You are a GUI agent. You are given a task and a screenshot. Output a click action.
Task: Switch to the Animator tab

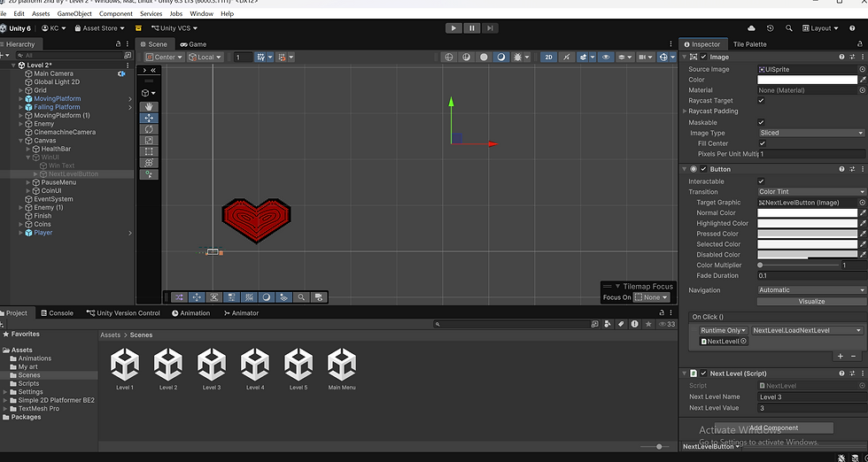click(241, 313)
